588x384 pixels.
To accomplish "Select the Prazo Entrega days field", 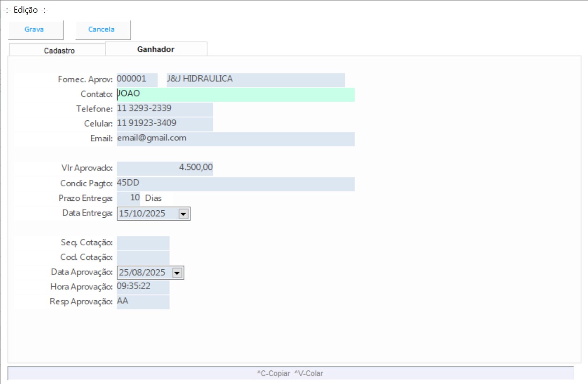I will tap(128, 198).
